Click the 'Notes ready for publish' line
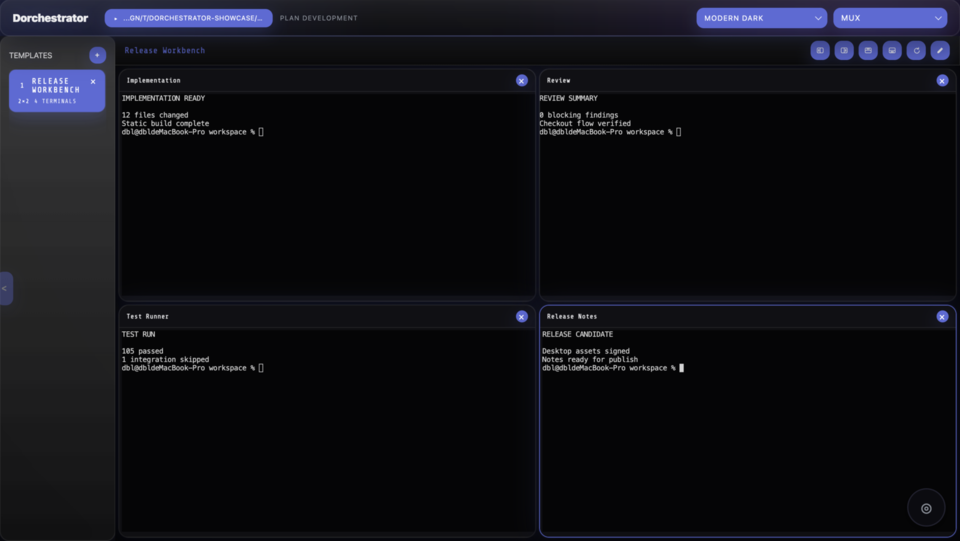 590,360
